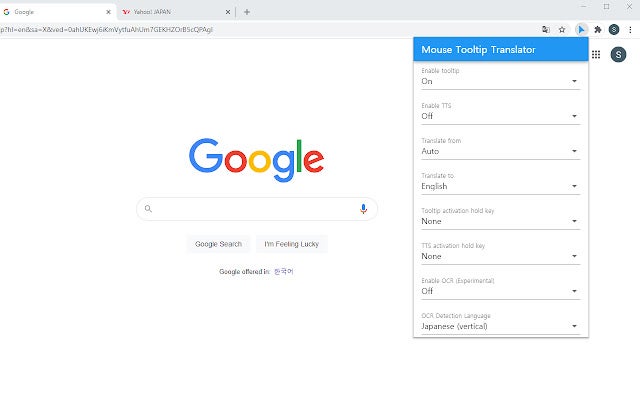This screenshot has height=400, width=640.
Task: Click the Korean language link
Action: coord(284,271)
